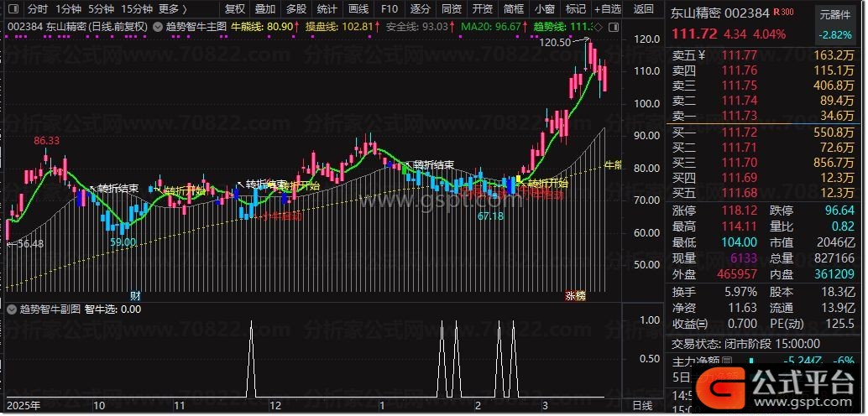Switch to the 分时 chart tab
Screen dimensions: 868x416
pyautogui.click(x=37, y=9)
